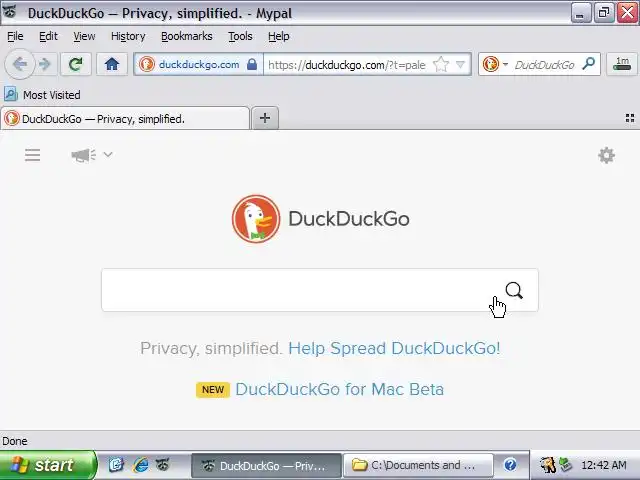
Task: Submit search with the magnifying glass
Action: click(x=514, y=290)
